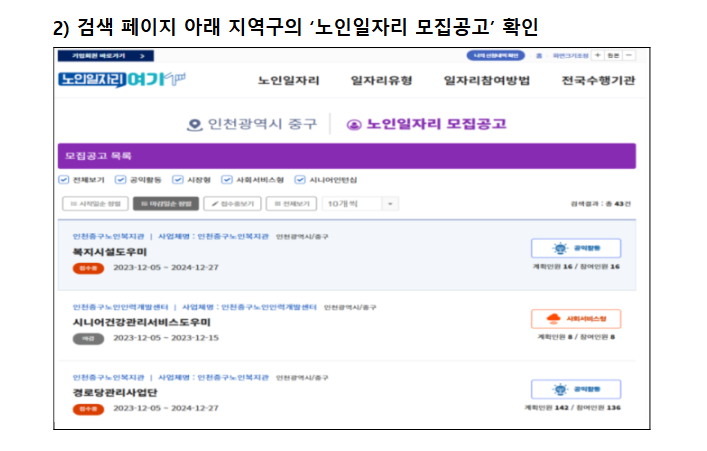Click the 화면크기조정 label in top bar
Image resolution: width=707 pixels, height=451 pixels.
(571, 55)
